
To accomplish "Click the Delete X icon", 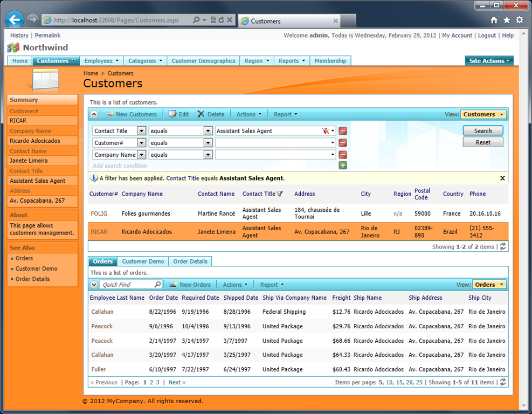I will click(x=201, y=114).
